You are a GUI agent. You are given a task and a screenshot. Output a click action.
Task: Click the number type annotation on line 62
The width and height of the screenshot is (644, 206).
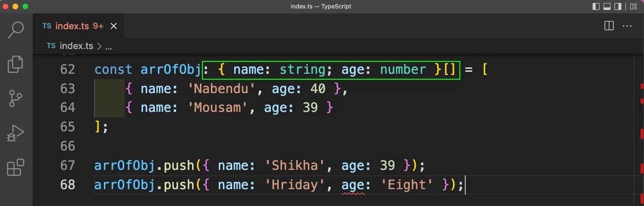point(403,69)
